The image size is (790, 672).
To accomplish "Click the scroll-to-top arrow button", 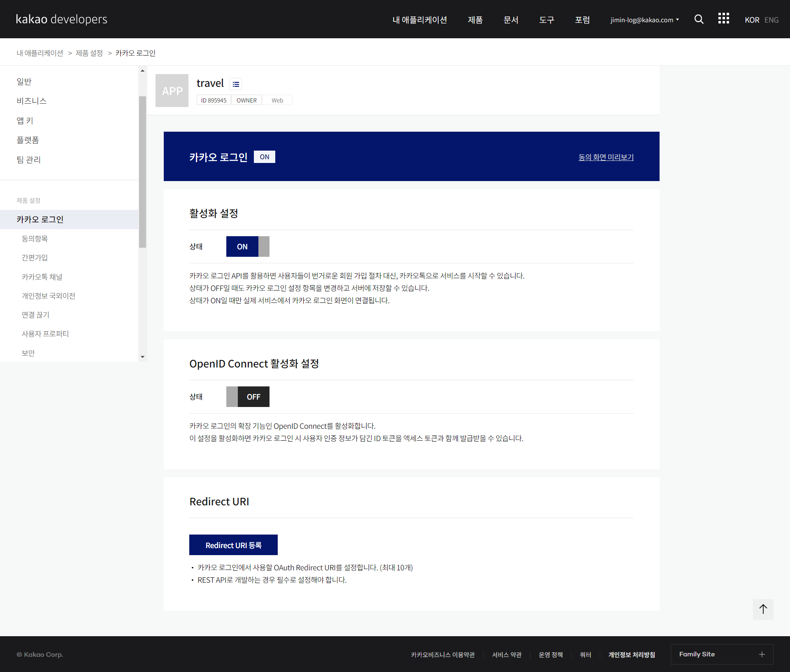I will pyautogui.click(x=763, y=609).
